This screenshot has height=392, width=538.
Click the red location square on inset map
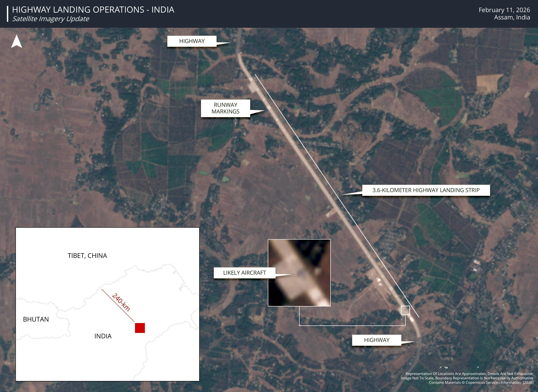(140, 328)
